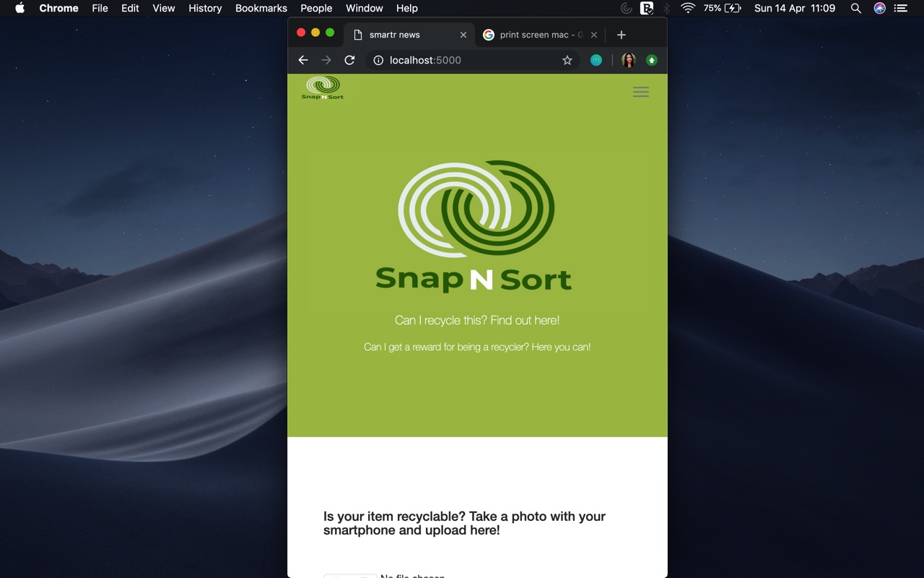The width and height of the screenshot is (924, 578).
Task: Open the Window menu
Action: 365,8
